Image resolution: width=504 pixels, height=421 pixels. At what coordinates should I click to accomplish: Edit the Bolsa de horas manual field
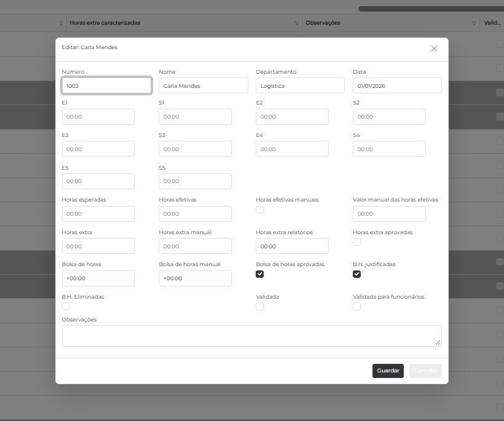coord(195,278)
